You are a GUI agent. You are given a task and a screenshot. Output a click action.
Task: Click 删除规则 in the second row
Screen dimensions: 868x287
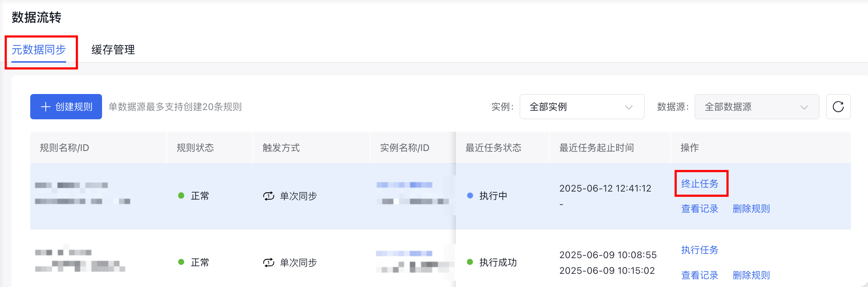(x=751, y=275)
